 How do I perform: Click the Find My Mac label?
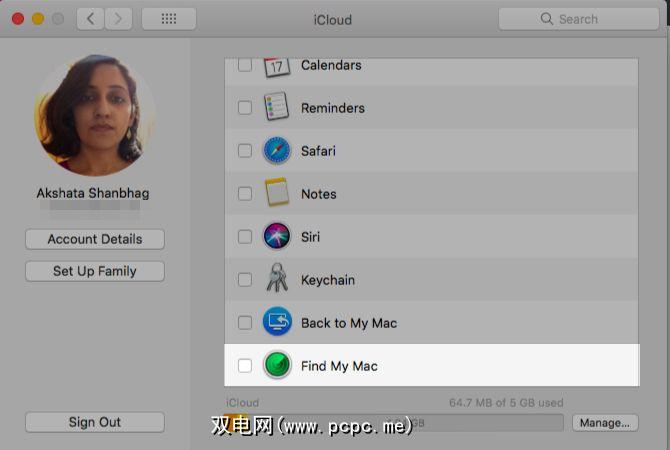(x=339, y=366)
